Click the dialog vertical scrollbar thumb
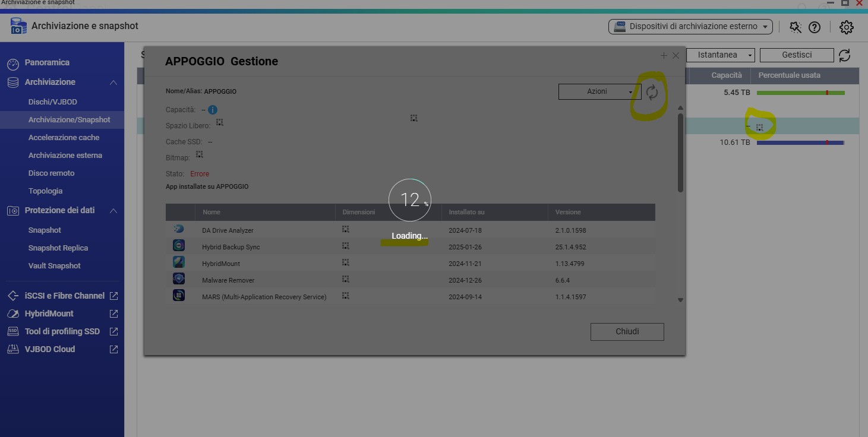The image size is (868, 437). (x=681, y=153)
